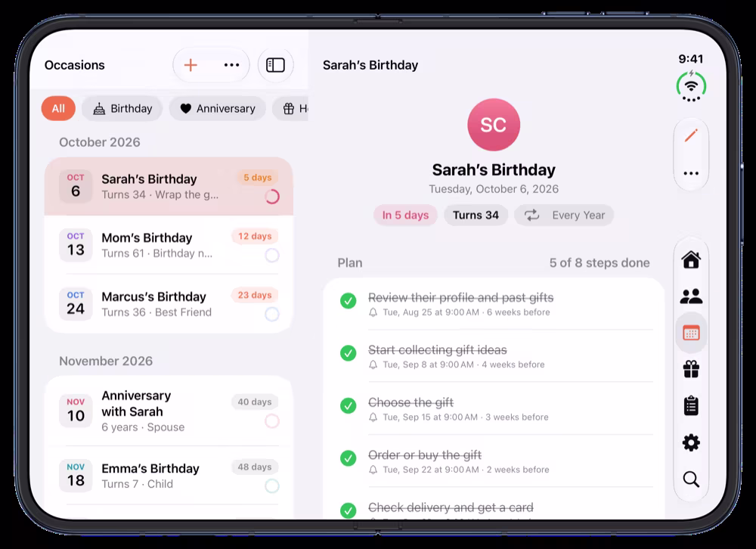Viewport: 756px width, 549px height.
Task: Click the 23 days badge
Action: [x=255, y=295]
